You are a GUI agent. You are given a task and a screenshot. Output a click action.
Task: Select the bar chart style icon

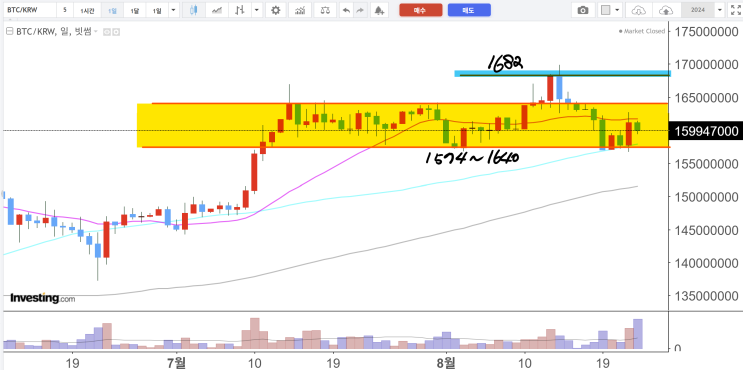(x=240, y=10)
